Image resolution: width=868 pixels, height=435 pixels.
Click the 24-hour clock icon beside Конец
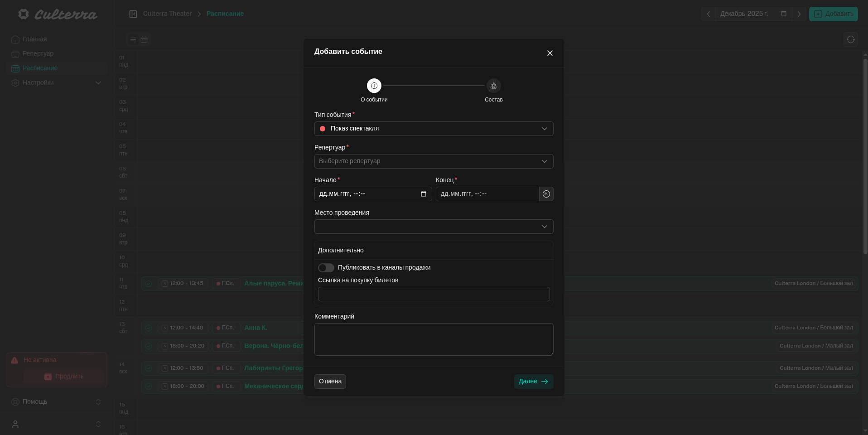click(546, 194)
